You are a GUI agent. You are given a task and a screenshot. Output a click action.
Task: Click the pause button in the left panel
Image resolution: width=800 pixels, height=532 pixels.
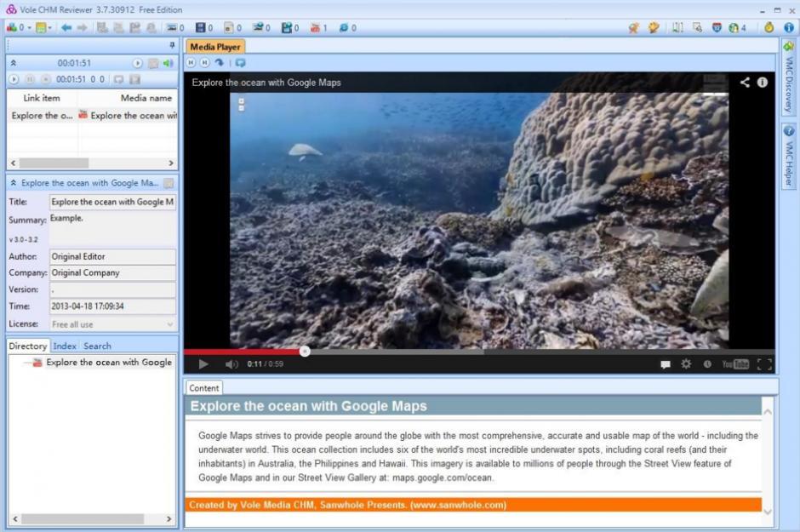(x=30, y=79)
